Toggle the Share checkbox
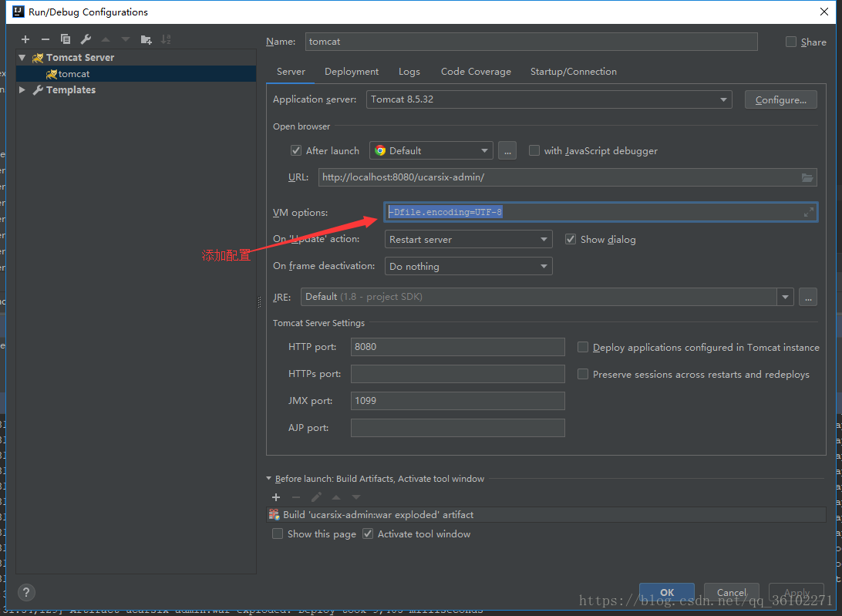 pyautogui.click(x=791, y=42)
